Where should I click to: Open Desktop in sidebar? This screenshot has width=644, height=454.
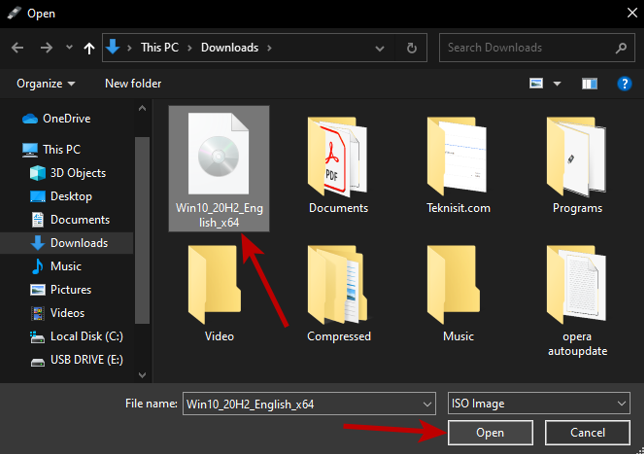tap(61, 196)
